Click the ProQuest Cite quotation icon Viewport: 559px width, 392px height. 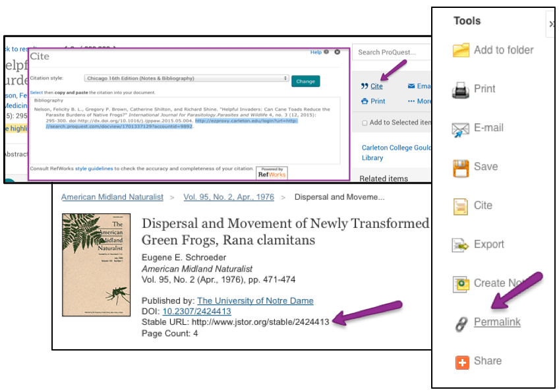tap(364, 86)
